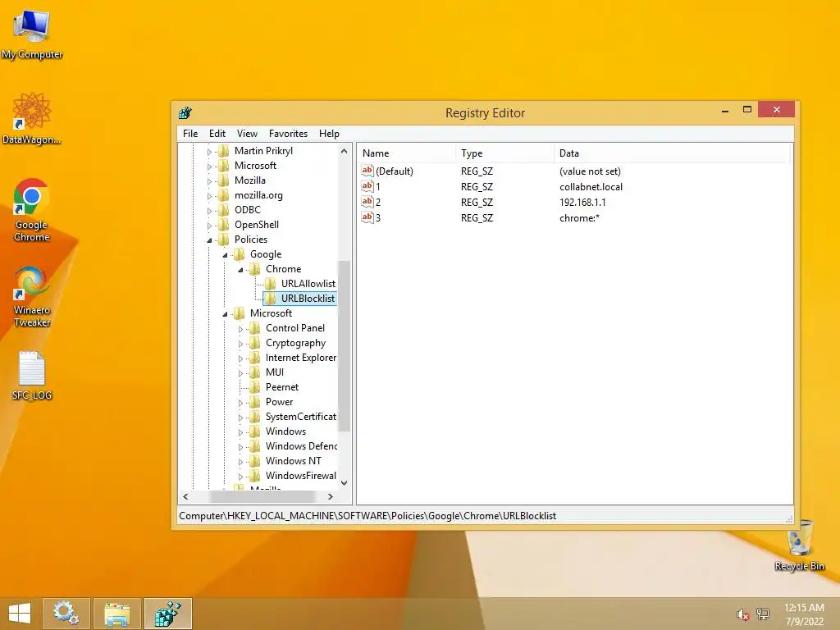840x630 pixels.
Task: Click the Cryptography folder icon
Action: pyautogui.click(x=256, y=343)
